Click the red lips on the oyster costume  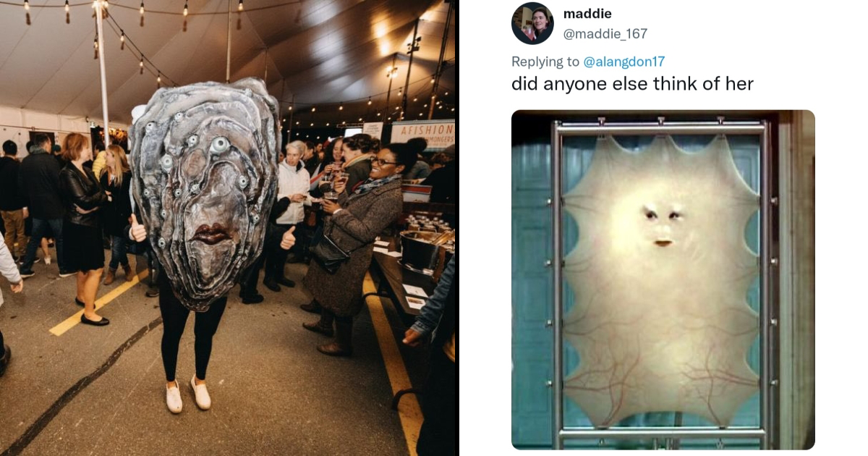210,234
